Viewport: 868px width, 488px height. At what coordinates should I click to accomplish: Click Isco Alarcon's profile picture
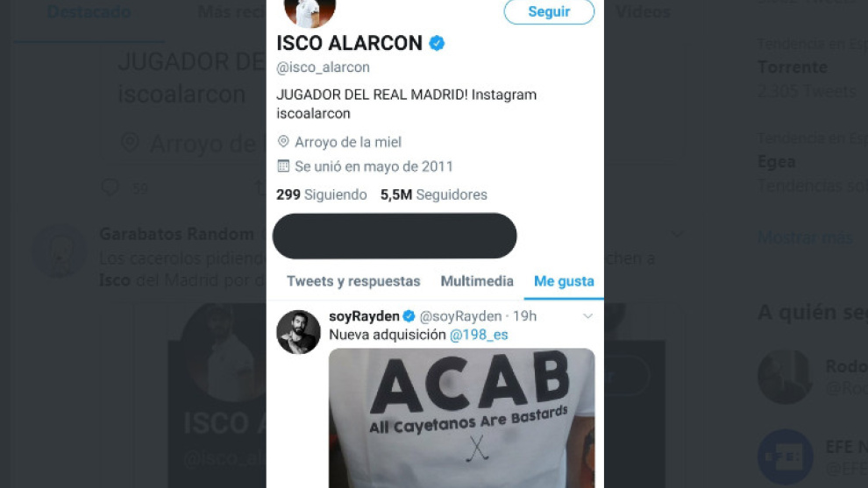309,11
